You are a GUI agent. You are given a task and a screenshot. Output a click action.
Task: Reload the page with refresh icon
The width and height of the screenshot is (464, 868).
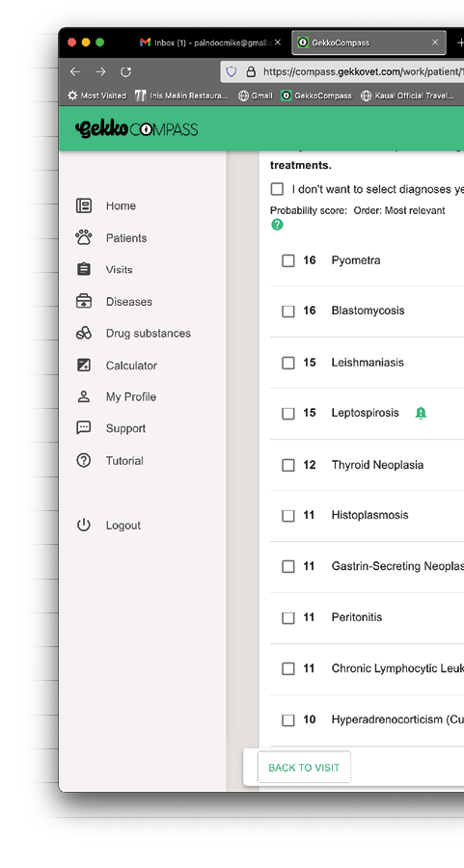tap(125, 72)
